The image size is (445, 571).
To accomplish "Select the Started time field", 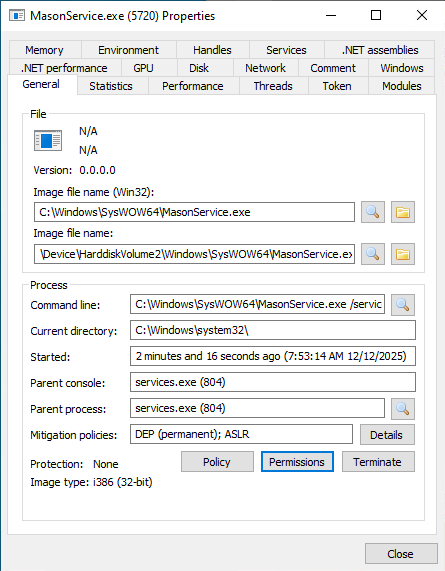I will coord(273,356).
